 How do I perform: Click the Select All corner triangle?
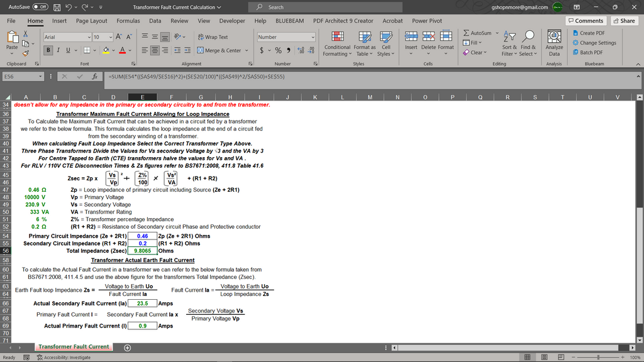point(7,97)
